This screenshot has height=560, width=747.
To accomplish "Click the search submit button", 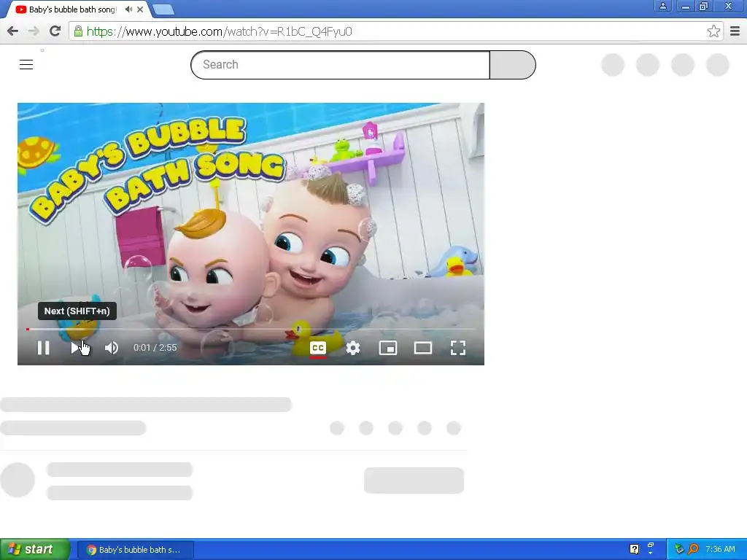I will click(513, 65).
